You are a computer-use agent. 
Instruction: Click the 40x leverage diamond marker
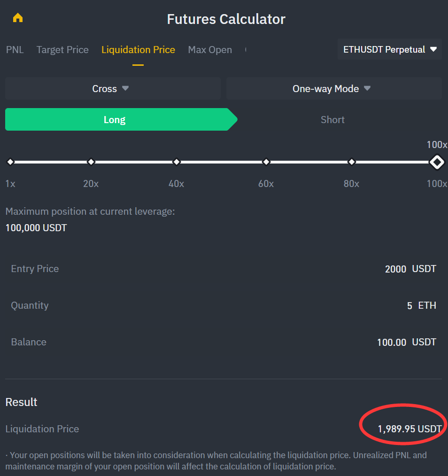pos(177,162)
